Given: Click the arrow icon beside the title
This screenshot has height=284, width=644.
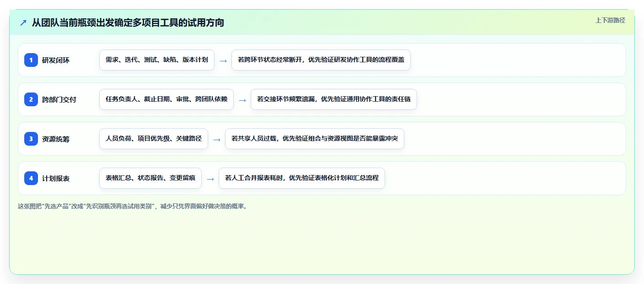Looking at the screenshot, I should coord(23,22).
